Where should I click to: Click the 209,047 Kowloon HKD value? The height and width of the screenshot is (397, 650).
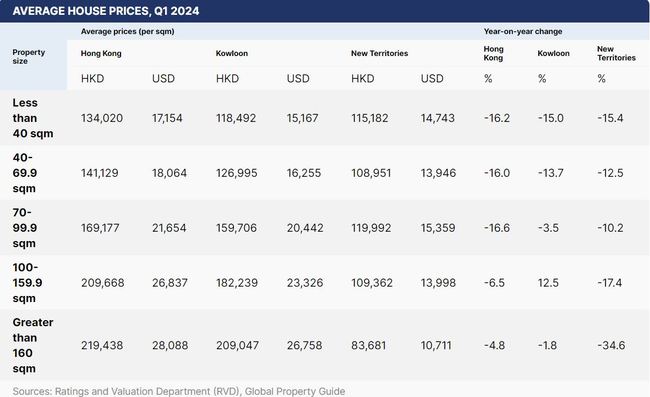(237, 345)
